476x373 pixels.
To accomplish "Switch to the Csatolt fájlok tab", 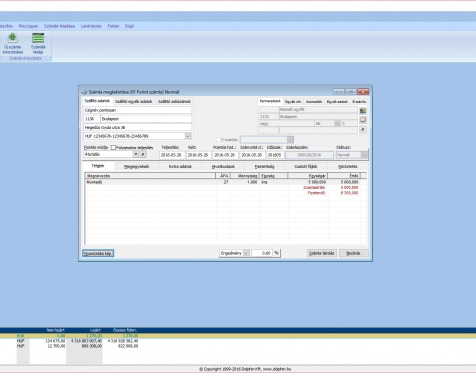I will pyautogui.click(x=306, y=167).
